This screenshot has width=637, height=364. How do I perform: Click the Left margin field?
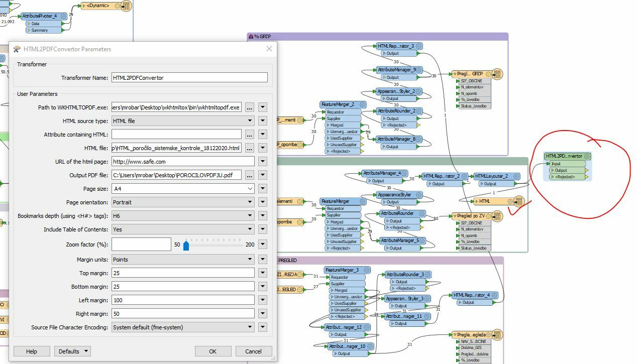click(x=183, y=300)
